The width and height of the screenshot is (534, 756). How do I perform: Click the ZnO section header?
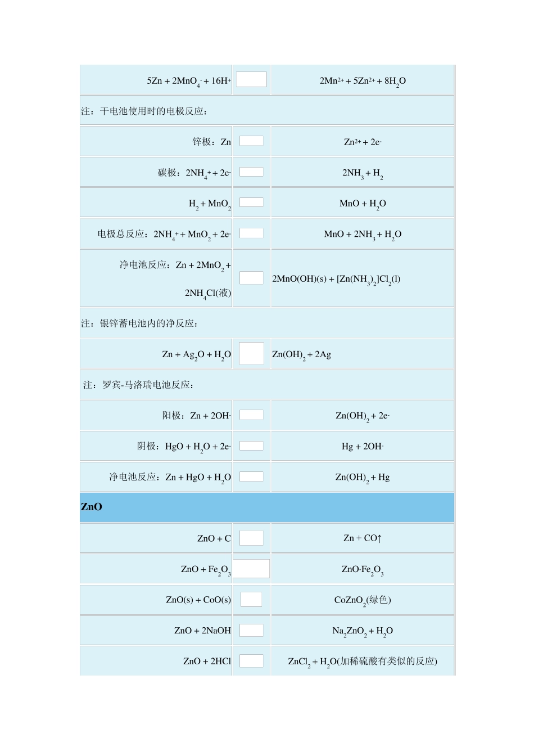[92, 507]
